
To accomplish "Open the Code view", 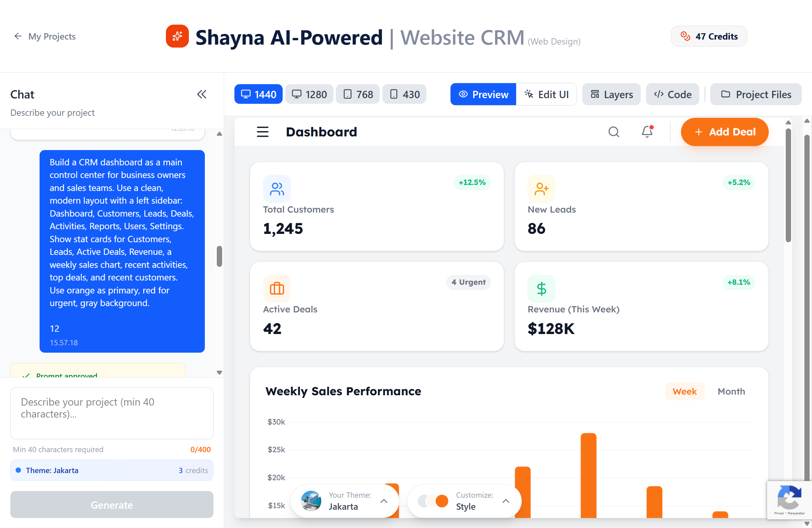I will click(x=672, y=94).
